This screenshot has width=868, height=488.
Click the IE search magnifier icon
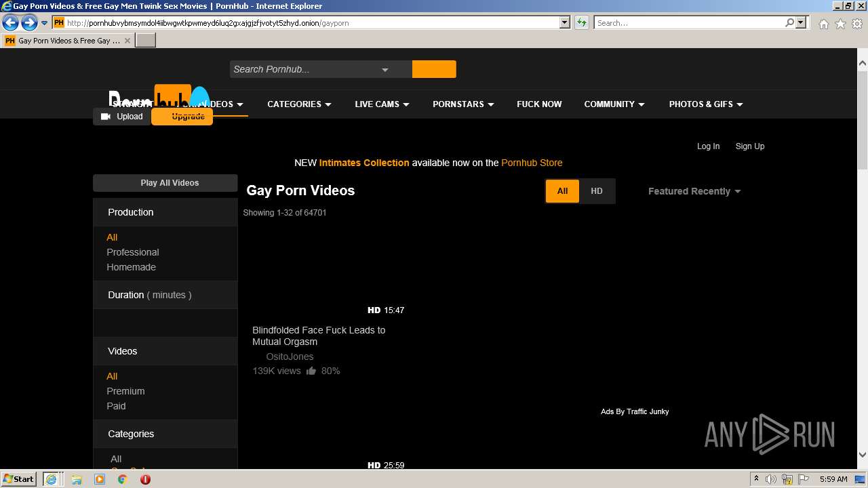789,23
